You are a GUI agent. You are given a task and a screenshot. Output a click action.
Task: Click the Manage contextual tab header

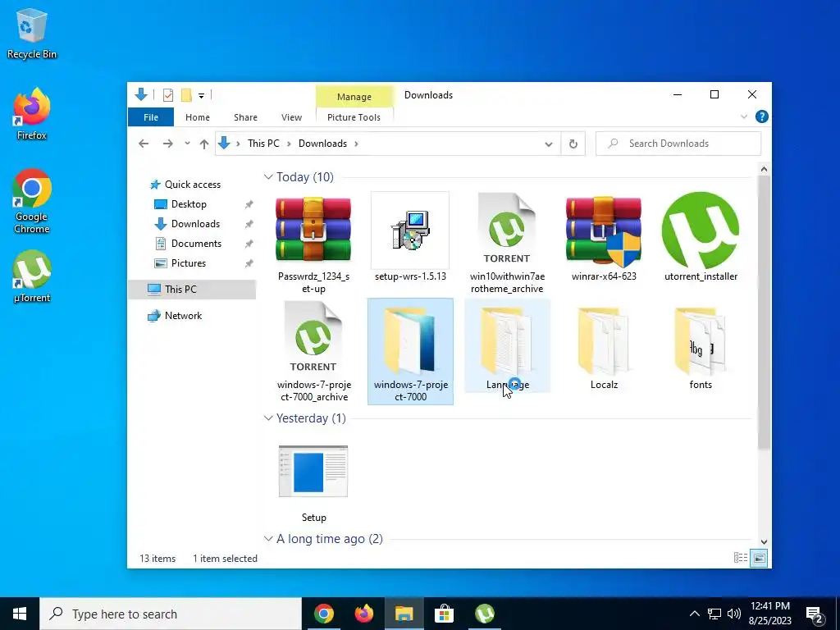pos(354,97)
